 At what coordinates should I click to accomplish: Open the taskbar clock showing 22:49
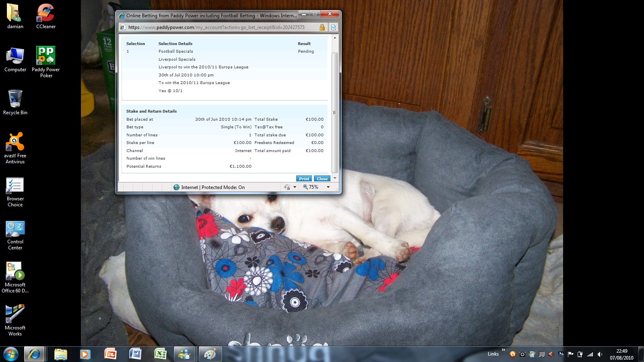tap(621, 354)
